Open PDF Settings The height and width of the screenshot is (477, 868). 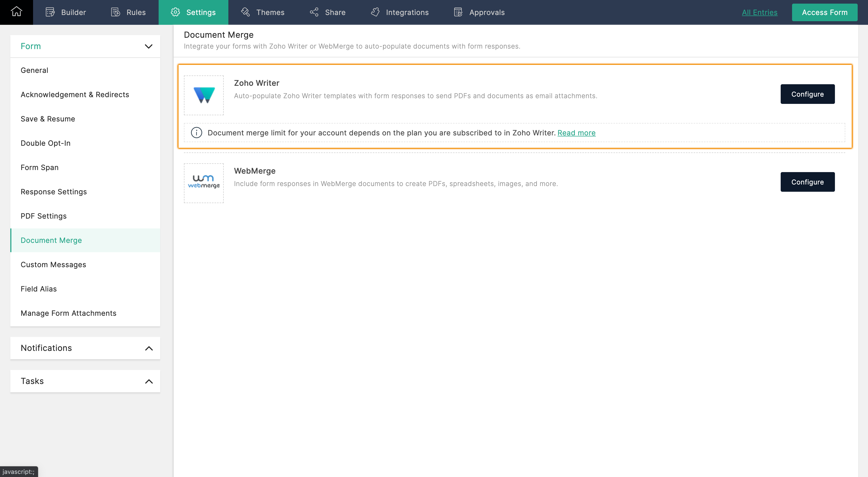tap(85, 216)
